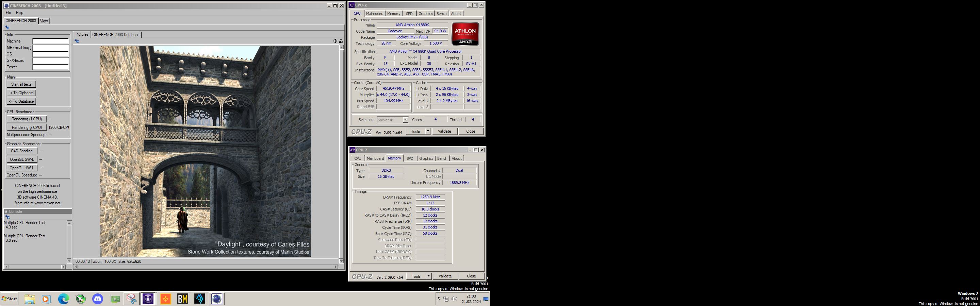
Task: Open About tab in bottom CPU-Z window
Action: coord(457,158)
